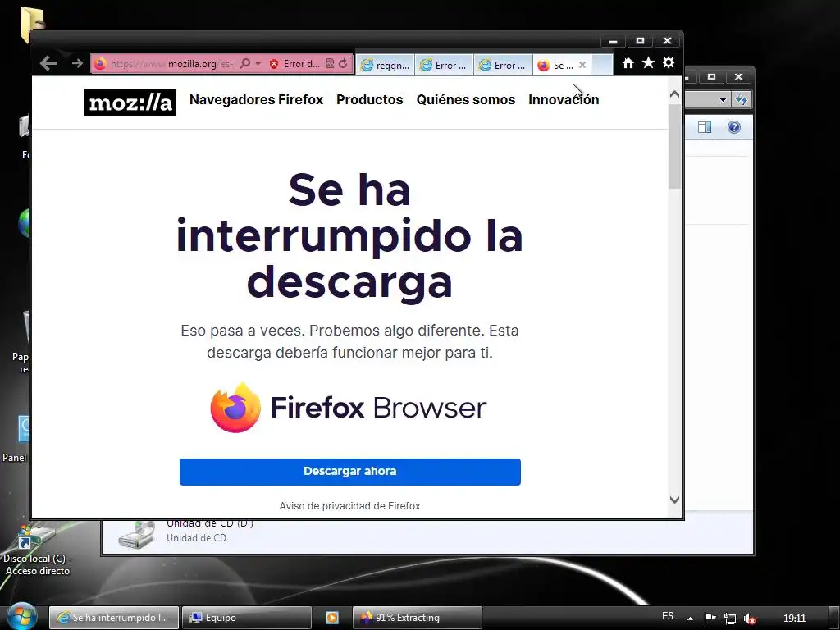840x630 pixels.
Task: Click the Windows Start orb
Action: pyautogui.click(x=22, y=617)
